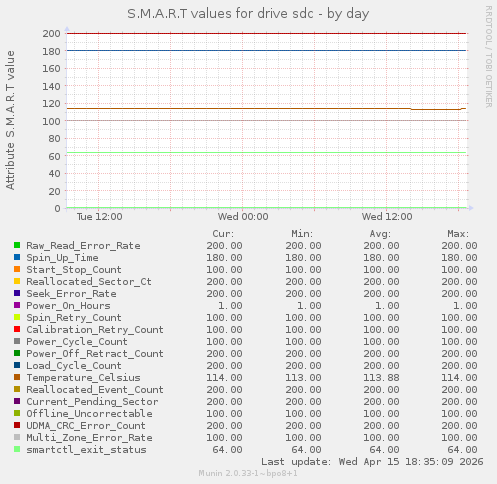The height and width of the screenshot is (484, 497).
Task: Select the Reallocated_Sector_Ct label
Action: tap(89, 282)
